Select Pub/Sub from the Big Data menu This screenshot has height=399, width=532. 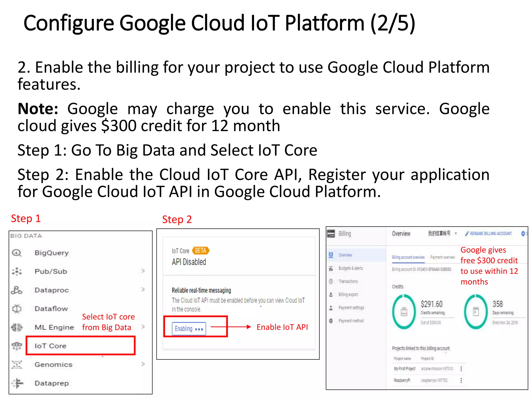51,271
